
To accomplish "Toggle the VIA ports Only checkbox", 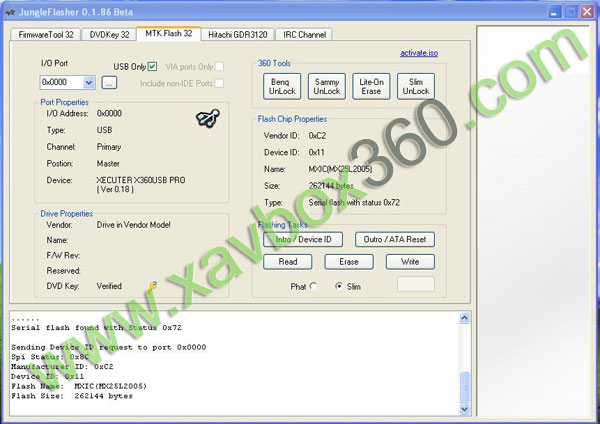I will click(x=219, y=67).
